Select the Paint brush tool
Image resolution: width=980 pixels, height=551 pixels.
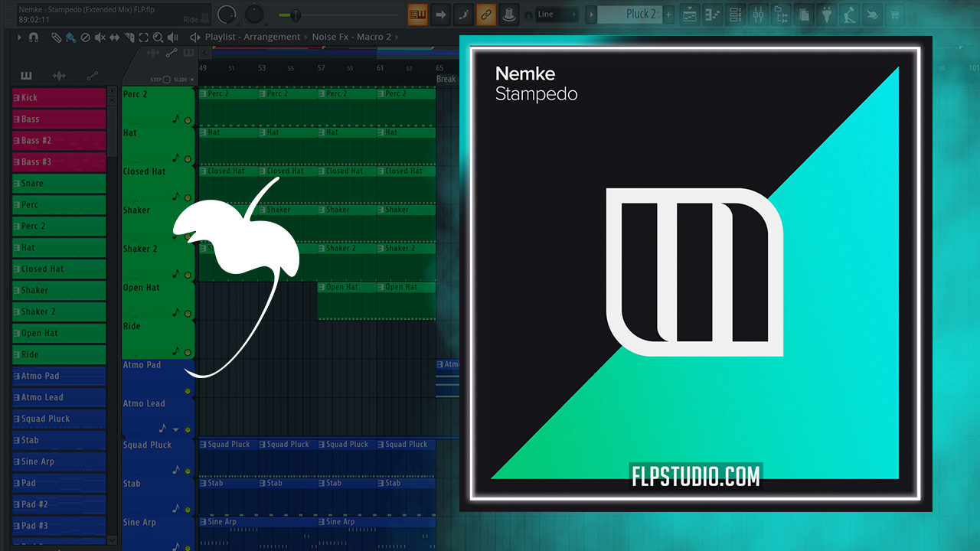(70, 37)
